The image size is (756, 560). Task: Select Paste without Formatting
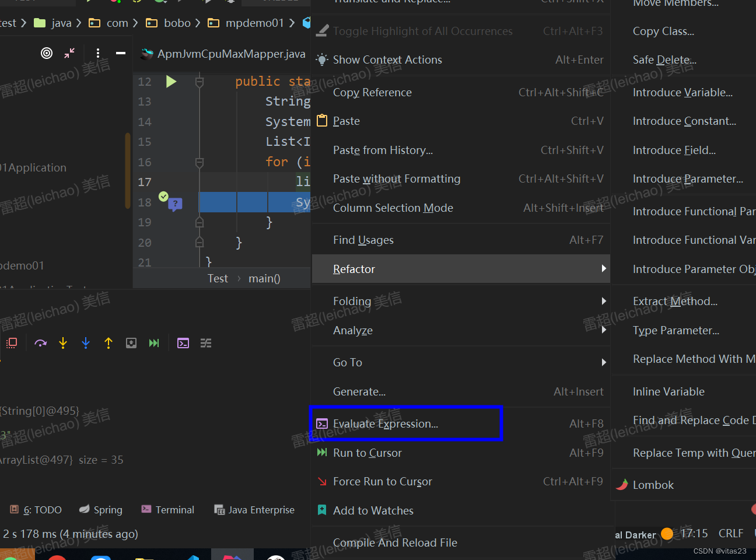coord(461,178)
